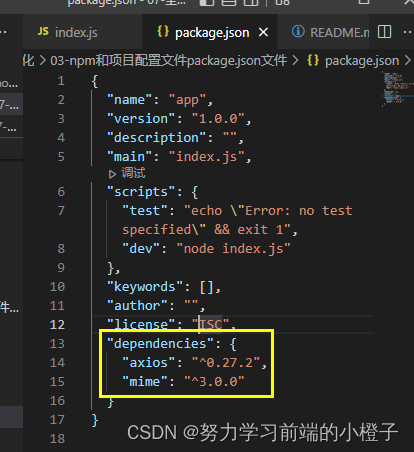Click the "license" key text
The height and width of the screenshot is (452, 414).
tap(141, 324)
